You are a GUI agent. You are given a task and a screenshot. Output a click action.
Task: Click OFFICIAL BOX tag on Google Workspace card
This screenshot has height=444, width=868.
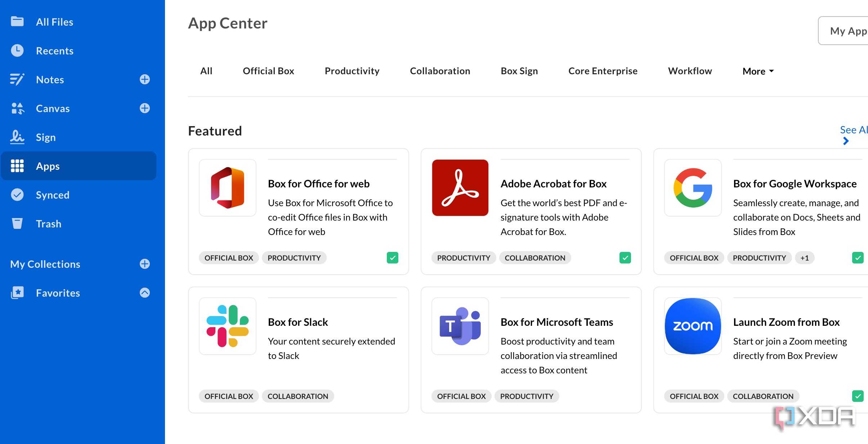tap(694, 258)
